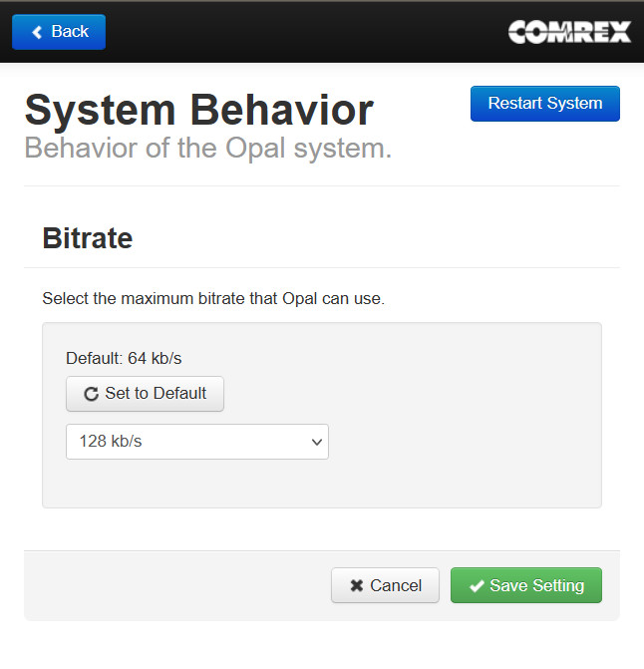This screenshot has height=669, width=644.
Task: Click the circular arrow reset icon
Action: pos(91,394)
